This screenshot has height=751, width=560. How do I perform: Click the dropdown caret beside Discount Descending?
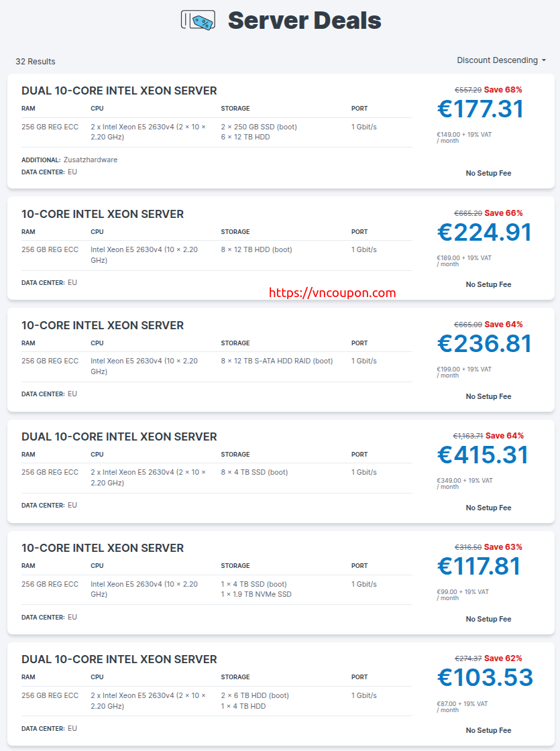coord(544,60)
